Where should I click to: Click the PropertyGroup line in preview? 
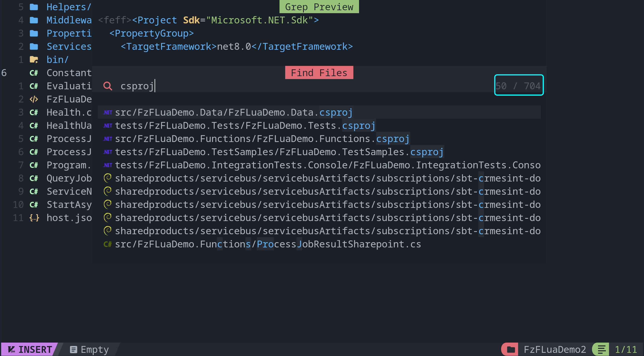(152, 33)
